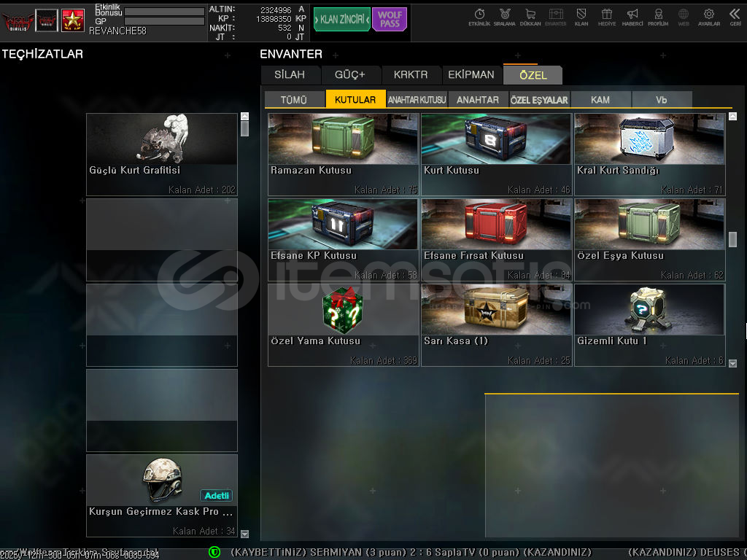Open the Dükkan shopping cart
Viewport: 747px width, 560px height.
click(x=530, y=17)
